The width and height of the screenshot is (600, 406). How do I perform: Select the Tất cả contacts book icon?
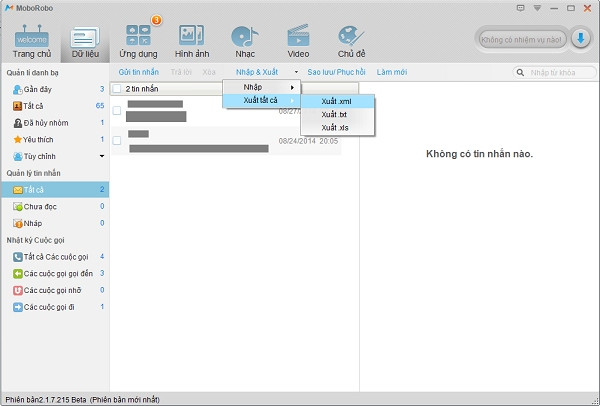coord(17,106)
